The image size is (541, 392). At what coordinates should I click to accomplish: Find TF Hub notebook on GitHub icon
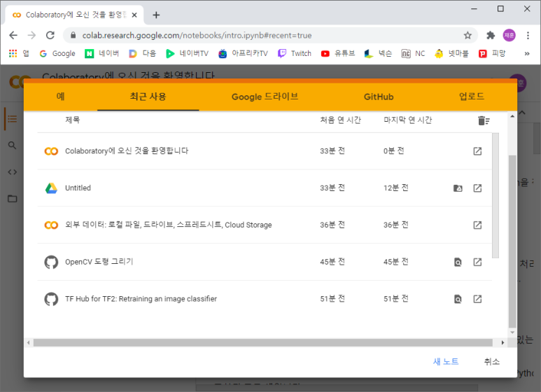(458, 299)
